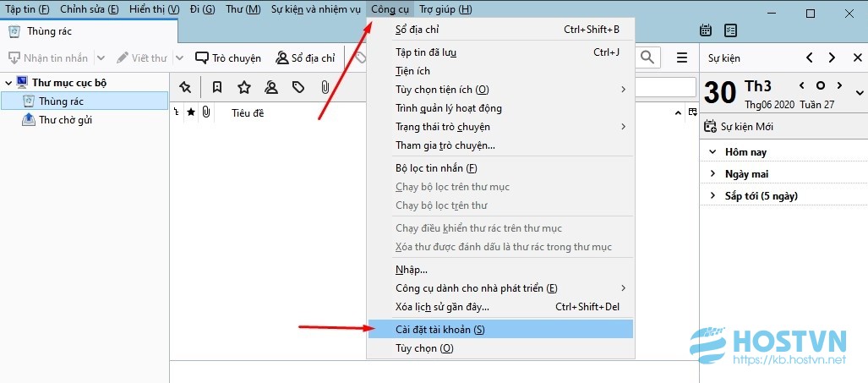This screenshot has height=383, width=868.
Task: Sort by starred column header
Action: pos(191,112)
